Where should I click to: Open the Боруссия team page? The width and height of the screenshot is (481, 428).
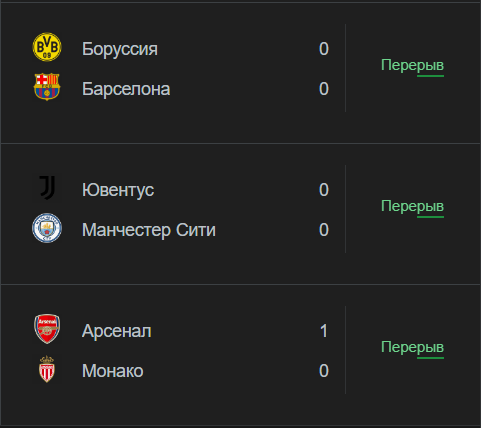pyautogui.click(x=120, y=49)
